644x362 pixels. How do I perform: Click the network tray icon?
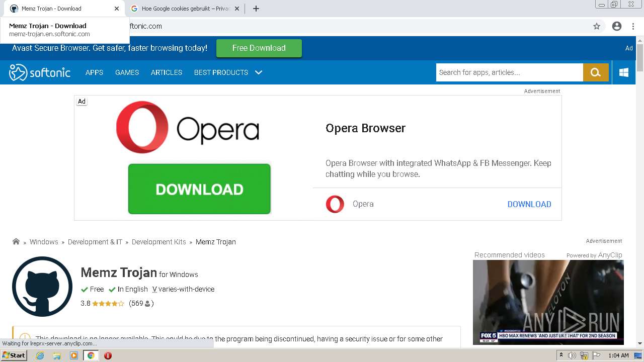(x=584, y=355)
